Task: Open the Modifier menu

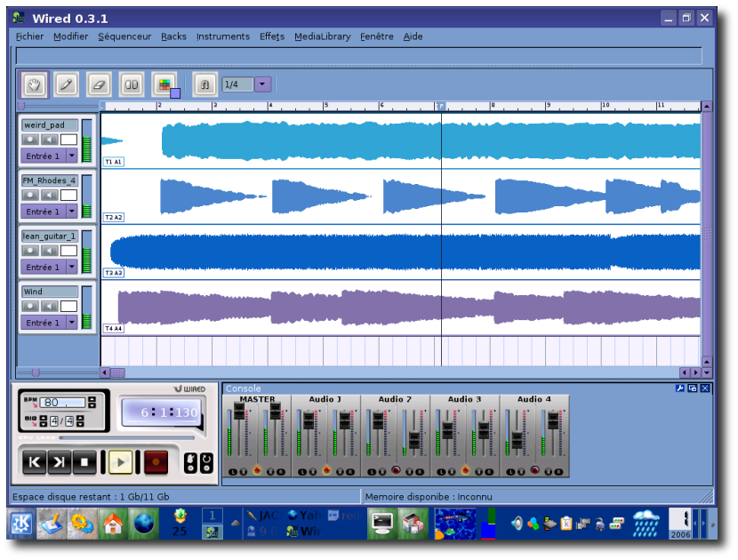Action: tap(70, 36)
